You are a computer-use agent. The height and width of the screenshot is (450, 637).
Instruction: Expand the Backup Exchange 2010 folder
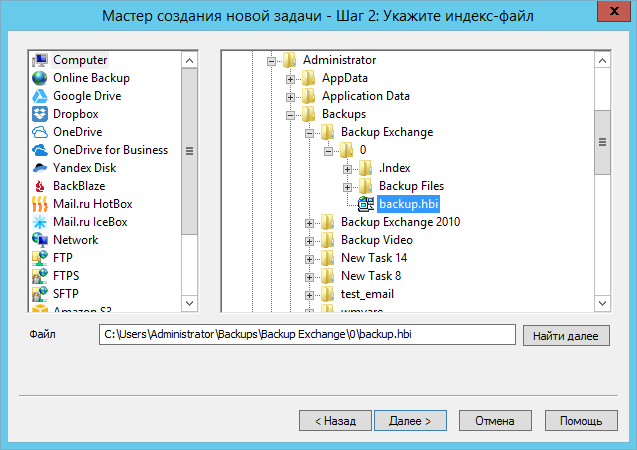tap(310, 223)
